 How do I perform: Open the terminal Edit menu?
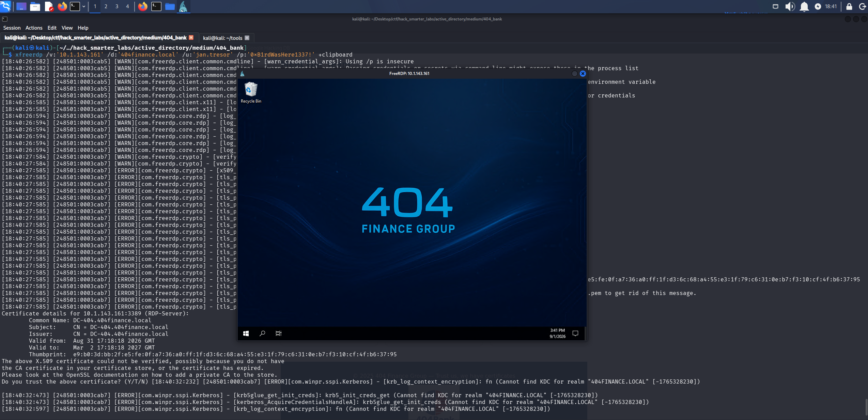point(52,28)
